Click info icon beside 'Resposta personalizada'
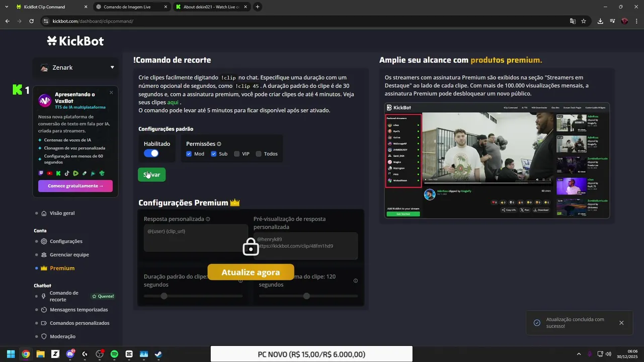 point(208,219)
